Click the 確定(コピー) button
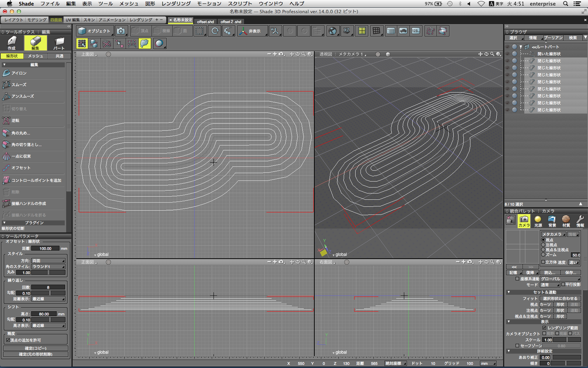Image resolution: width=588 pixels, height=368 pixels. [35, 348]
